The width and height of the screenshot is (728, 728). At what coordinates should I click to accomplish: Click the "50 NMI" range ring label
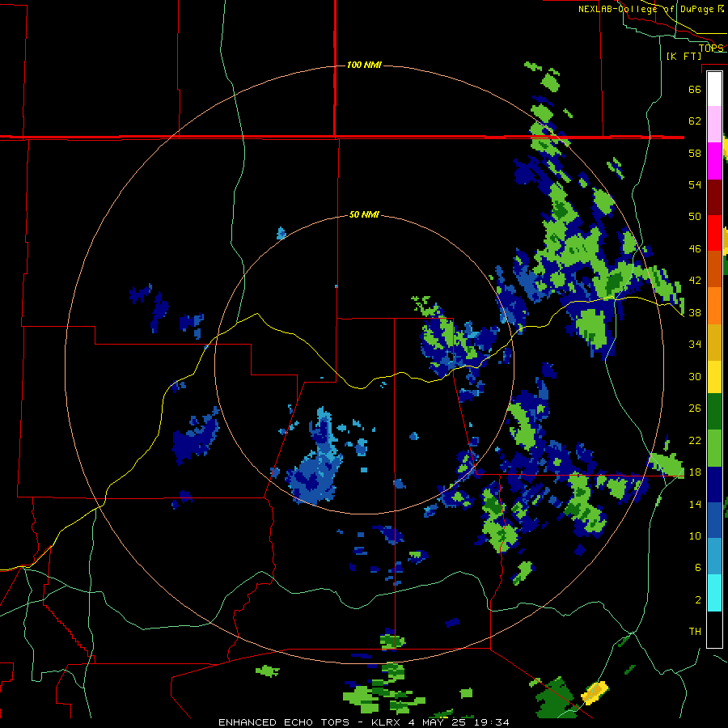pos(365,214)
